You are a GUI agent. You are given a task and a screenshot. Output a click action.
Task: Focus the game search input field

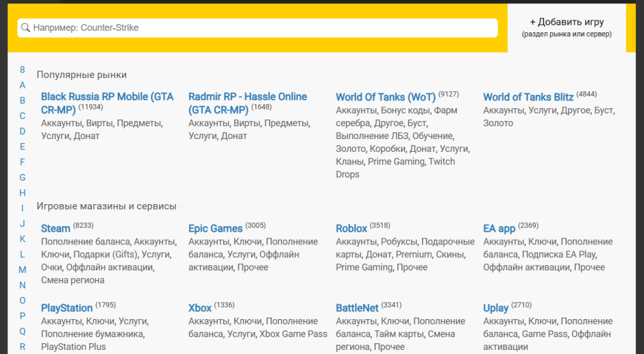(x=258, y=28)
